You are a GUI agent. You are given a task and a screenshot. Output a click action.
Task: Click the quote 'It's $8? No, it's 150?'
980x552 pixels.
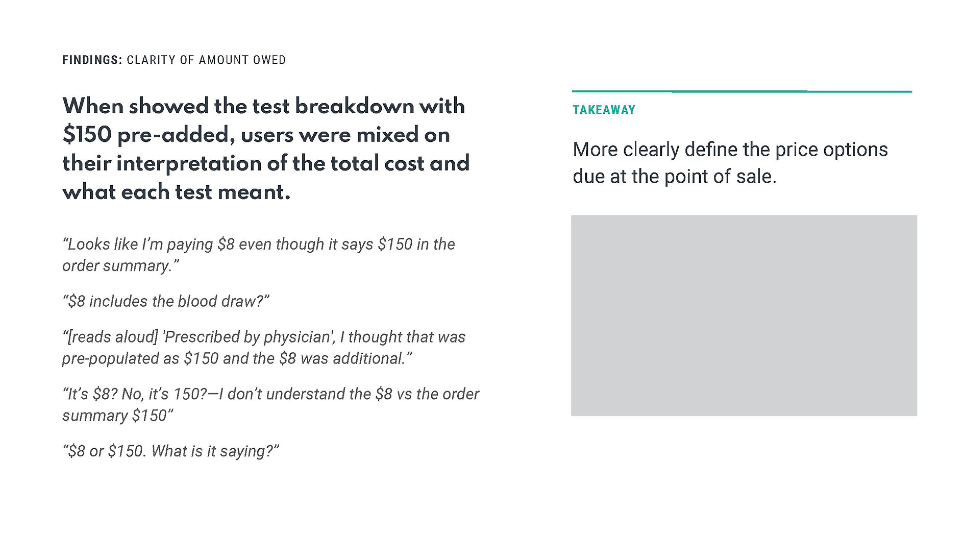(271, 404)
